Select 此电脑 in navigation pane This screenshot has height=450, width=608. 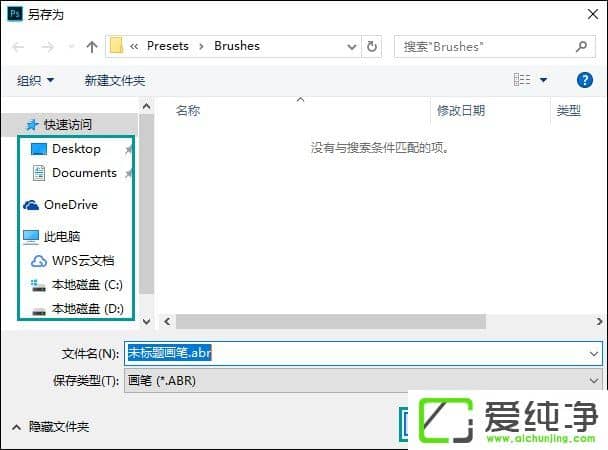(61, 237)
